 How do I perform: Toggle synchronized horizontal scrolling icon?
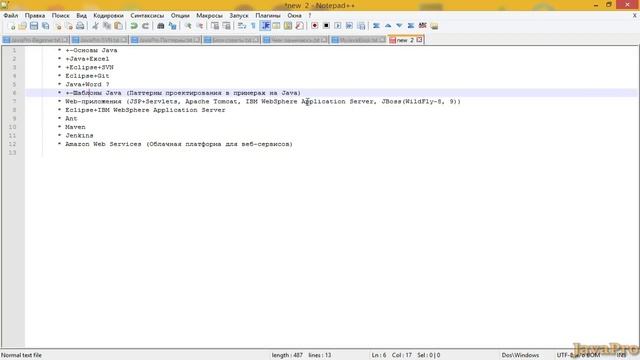pos(226,26)
